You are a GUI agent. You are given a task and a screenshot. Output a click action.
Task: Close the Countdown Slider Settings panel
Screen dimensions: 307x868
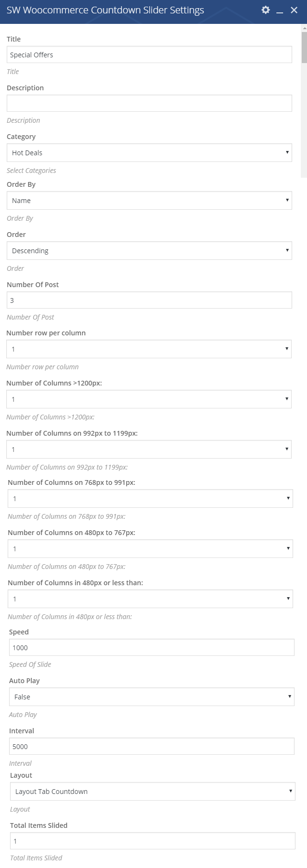click(x=294, y=10)
